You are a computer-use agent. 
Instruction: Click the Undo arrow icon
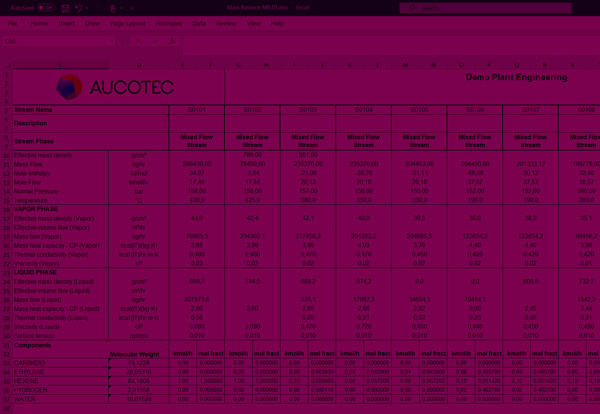pos(78,8)
